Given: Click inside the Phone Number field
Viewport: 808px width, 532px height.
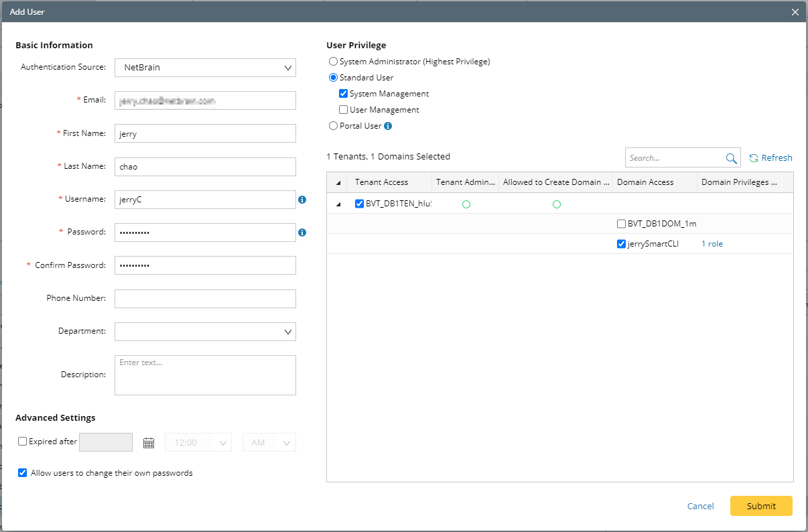Looking at the screenshot, I should 204,298.
